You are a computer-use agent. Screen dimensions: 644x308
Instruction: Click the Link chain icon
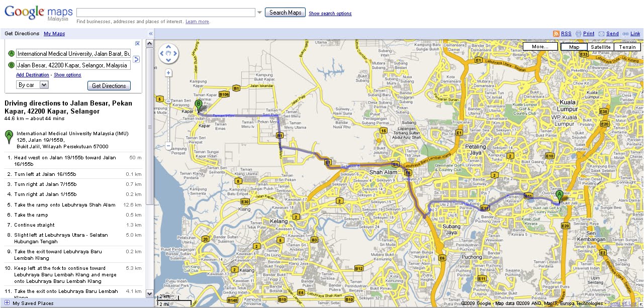[625, 34]
